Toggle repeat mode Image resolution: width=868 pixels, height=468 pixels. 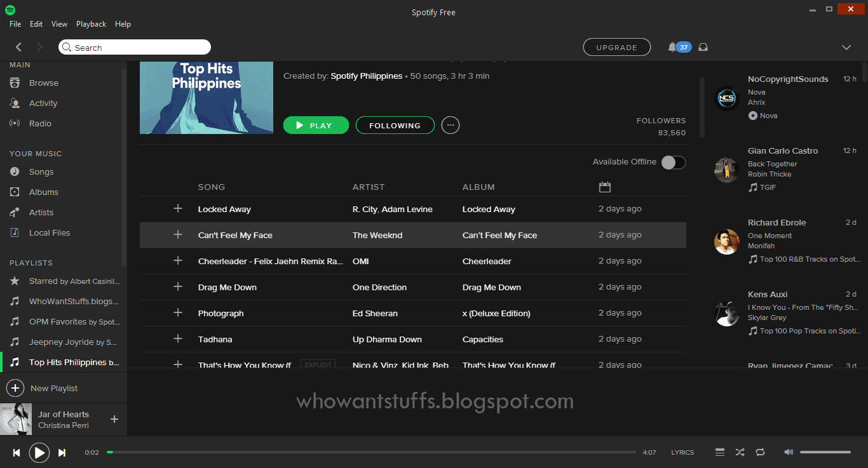coord(760,452)
